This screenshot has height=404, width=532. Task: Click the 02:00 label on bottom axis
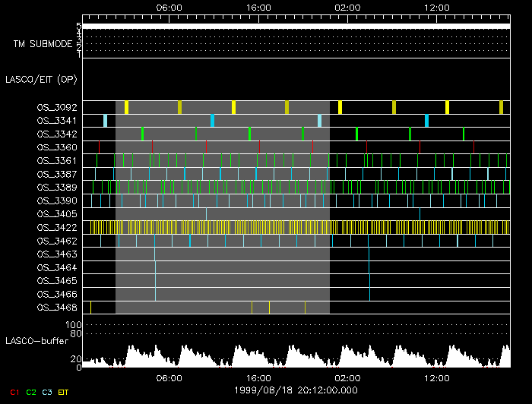[347, 377]
